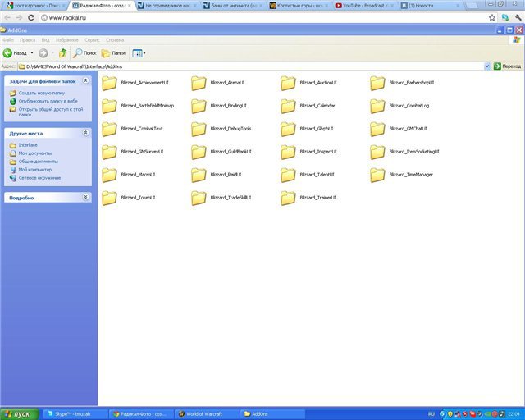The width and height of the screenshot is (525, 420).
Task: Open the Сервис menu
Action: 92,39
